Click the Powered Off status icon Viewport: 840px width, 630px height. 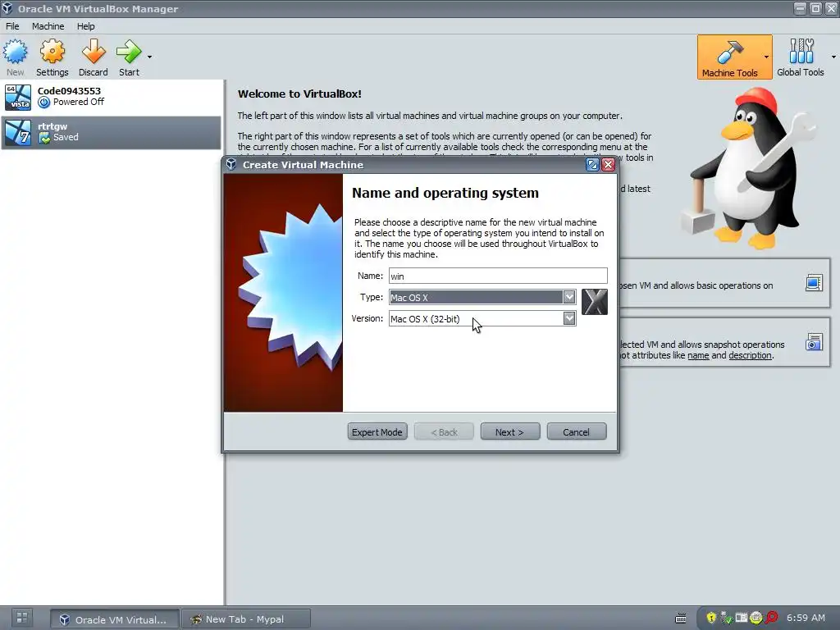tap(44, 103)
